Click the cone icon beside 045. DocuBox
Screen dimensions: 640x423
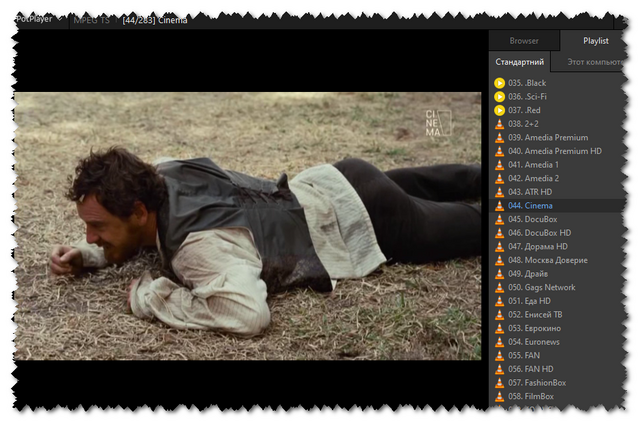pyautogui.click(x=500, y=219)
